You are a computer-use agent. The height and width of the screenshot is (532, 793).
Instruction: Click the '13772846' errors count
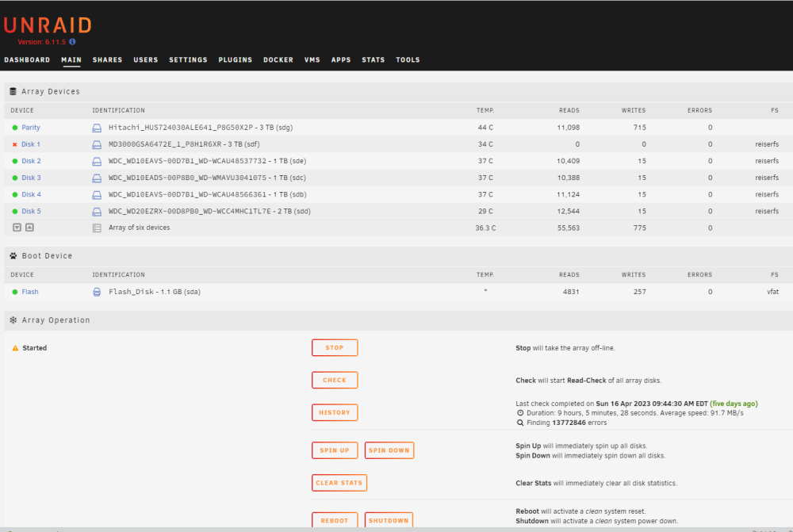569,423
